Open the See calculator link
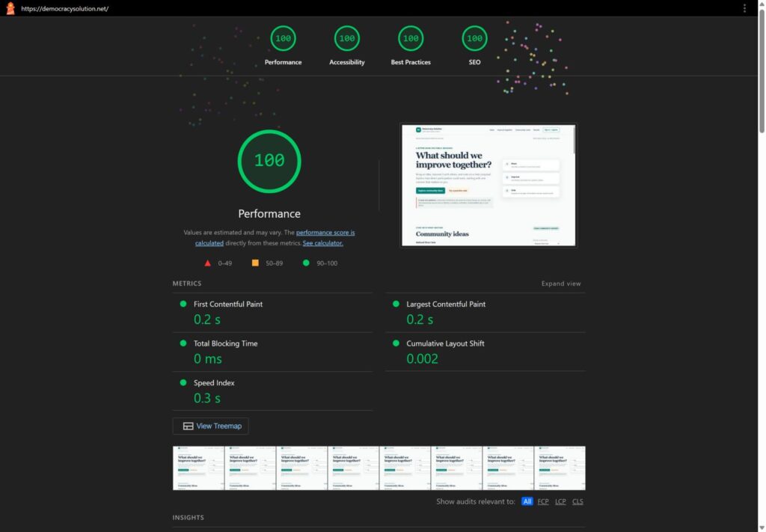This screenshot has height=532, width=766. point(322,242)
